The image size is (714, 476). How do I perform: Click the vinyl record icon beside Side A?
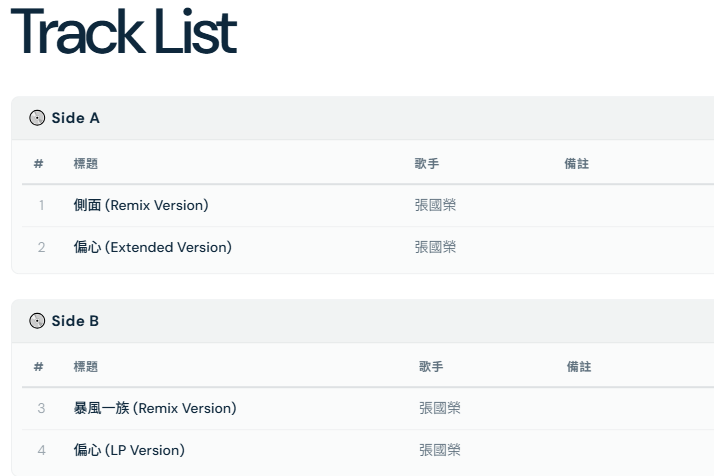click(x=38, y=118)
